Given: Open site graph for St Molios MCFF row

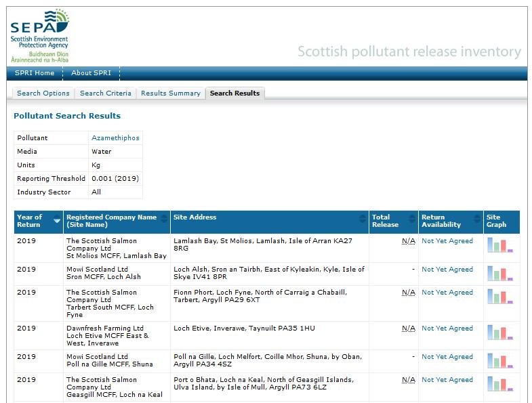Looking at the screenshot, I should (500, 245).
